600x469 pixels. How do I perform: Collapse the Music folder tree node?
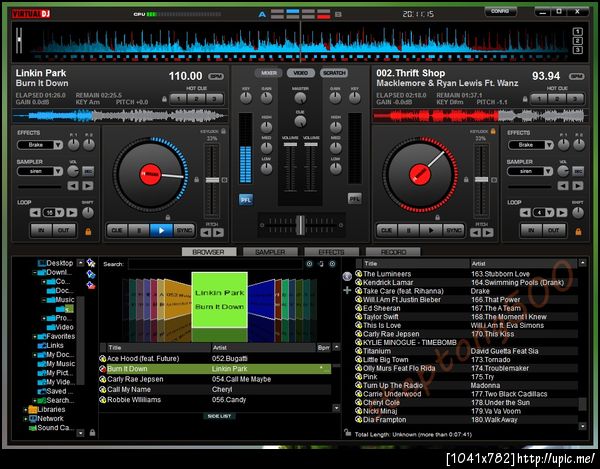pos(44,300)
